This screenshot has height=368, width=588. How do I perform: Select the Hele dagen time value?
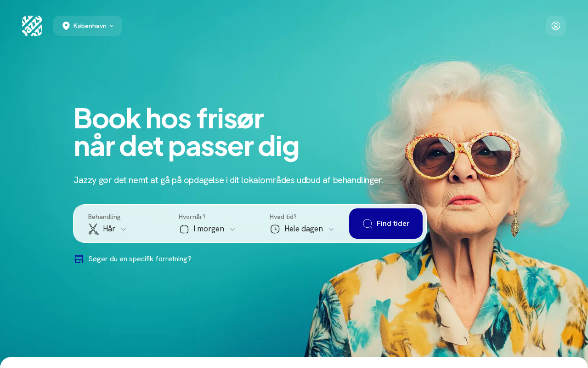[x=304, y=229]
